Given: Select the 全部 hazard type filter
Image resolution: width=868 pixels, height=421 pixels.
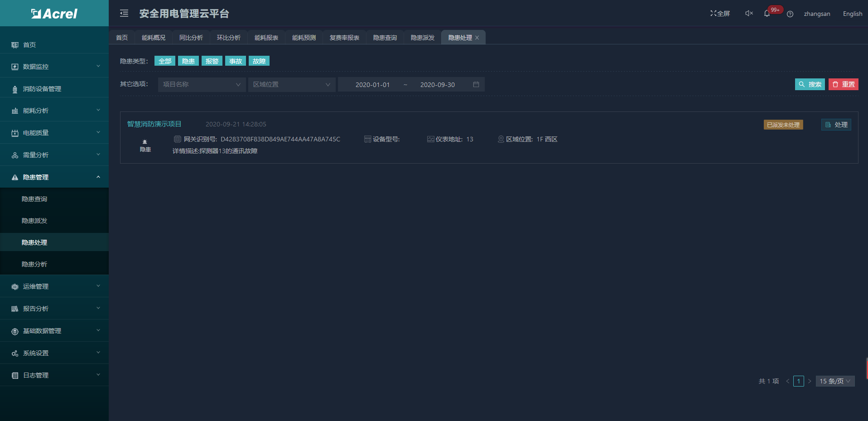Looking at the screenshot, I should click(x=165, y=61).
